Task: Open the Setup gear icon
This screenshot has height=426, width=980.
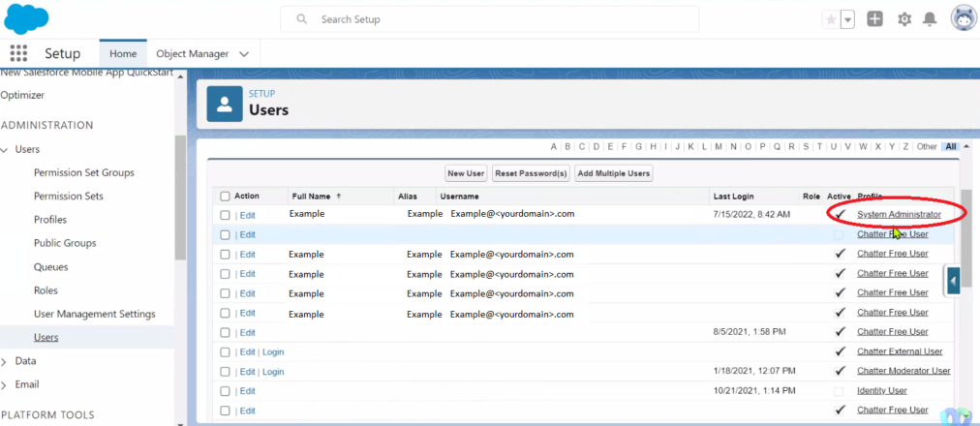Action: click(904, 19)
